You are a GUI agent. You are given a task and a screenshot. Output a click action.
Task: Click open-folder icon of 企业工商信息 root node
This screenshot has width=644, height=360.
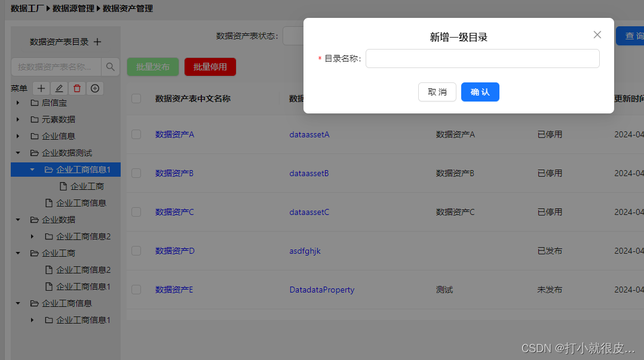35,303
